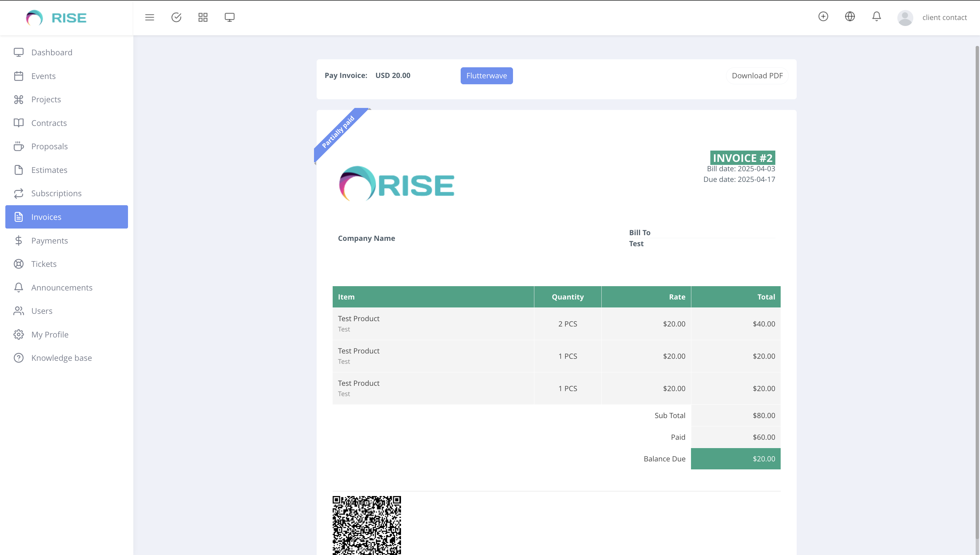The height and width of the screenshot is (555, 980).
Task: View notifications via bell icon
Action: tap(876, 16)
